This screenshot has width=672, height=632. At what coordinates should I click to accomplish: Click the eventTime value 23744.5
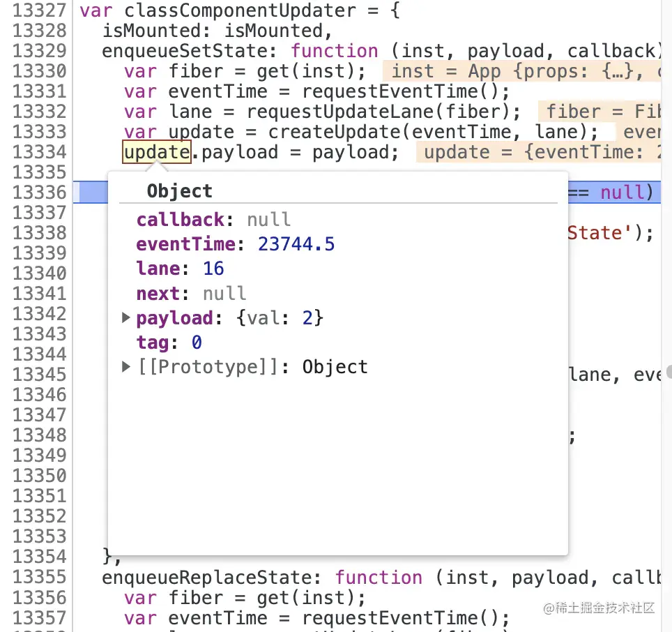pyautogui.click(x=296, y=244)
